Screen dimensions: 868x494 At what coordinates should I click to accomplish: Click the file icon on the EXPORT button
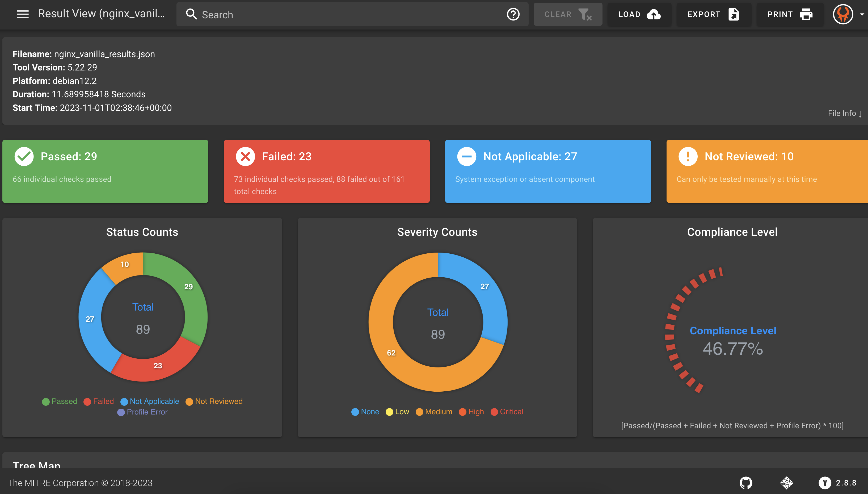pos(734,14)
